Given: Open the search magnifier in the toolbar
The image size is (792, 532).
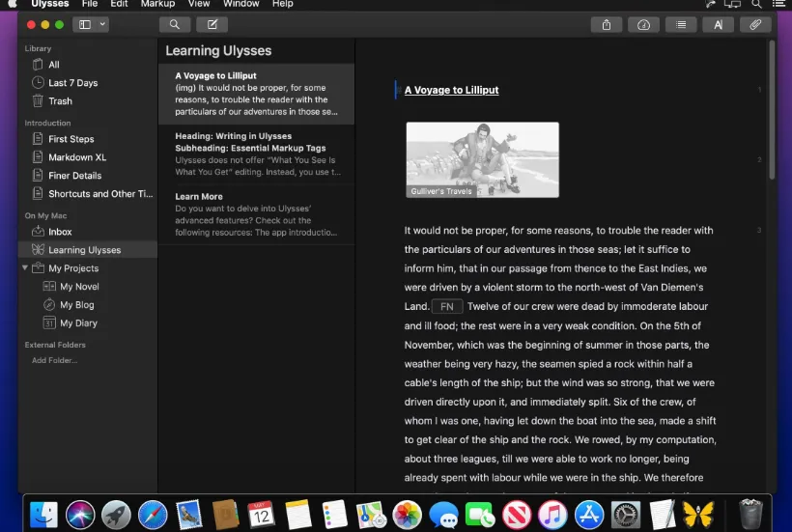Looking at the screenshot, I should coord(174,24).
